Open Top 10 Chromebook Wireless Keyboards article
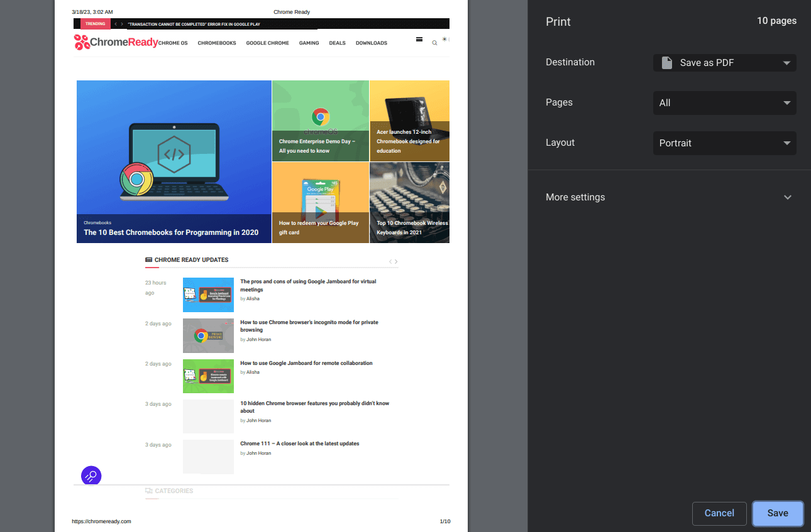This screenshot has width=811, height=532. click(412, 227)
